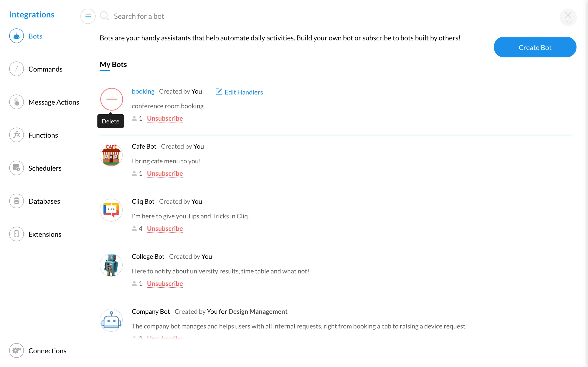Image resolution: width=588 pixels, height=367 pixels.
Task: Close the panel with the esc button
Action: click(x=568, y=17)
